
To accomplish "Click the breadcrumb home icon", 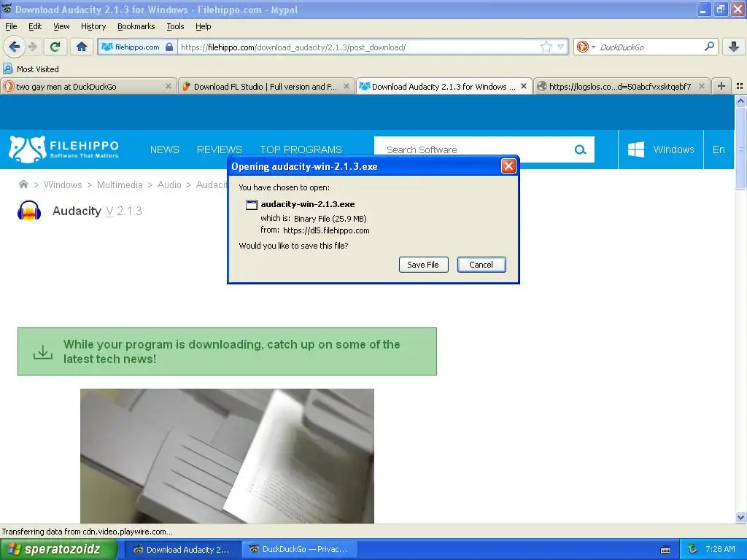I will point(23,184).
